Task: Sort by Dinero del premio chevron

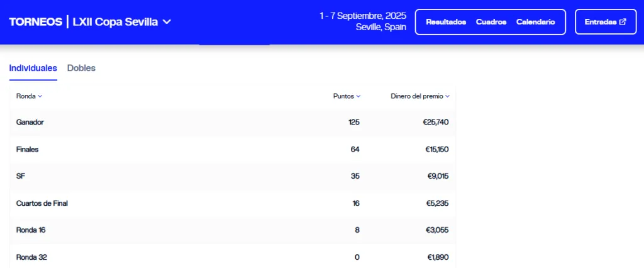Action: tap(448, 96)
